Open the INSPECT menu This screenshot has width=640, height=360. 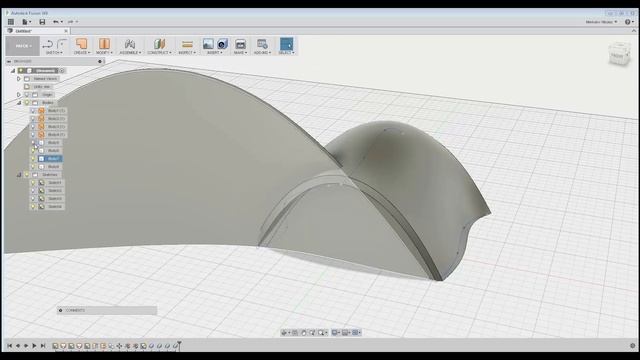click(187, 53)
